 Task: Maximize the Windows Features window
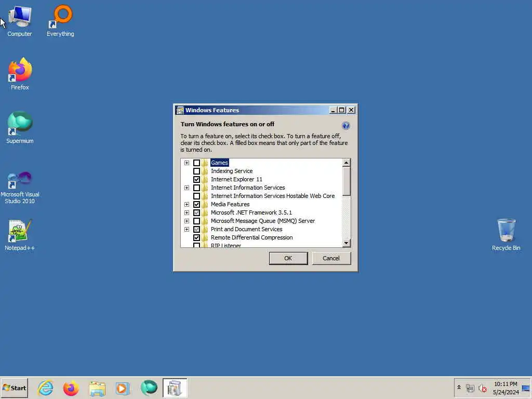coord(342,110)
